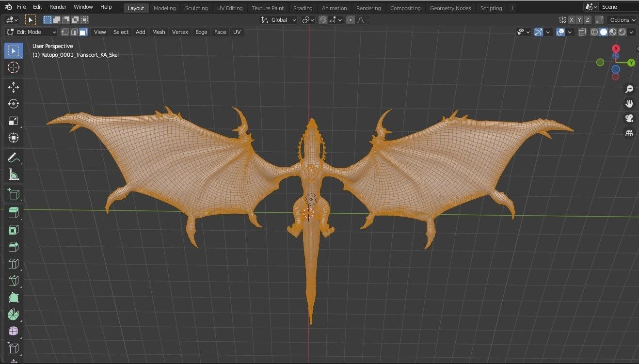
Task: Open Edit Mode dropdown
Action: click(x=31, y=32)
